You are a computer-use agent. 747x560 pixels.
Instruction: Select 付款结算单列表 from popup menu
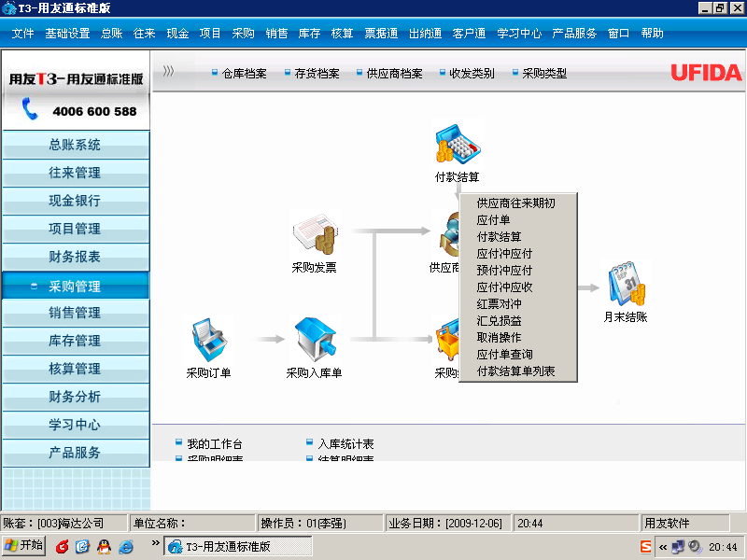pos(518,371)
